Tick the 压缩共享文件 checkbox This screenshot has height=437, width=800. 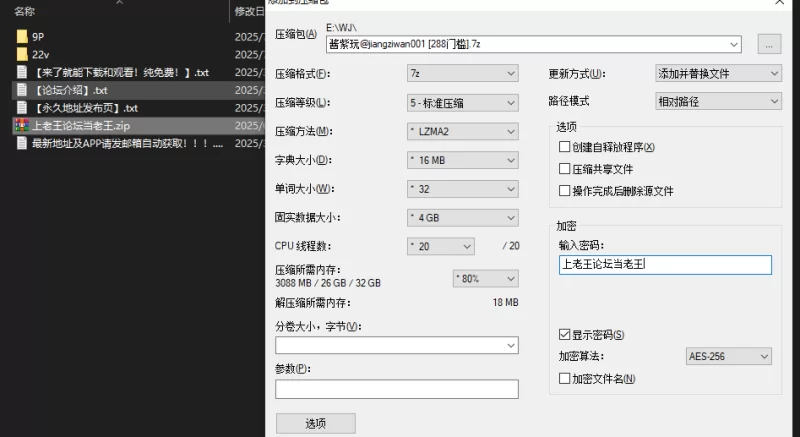pos(564,169)
